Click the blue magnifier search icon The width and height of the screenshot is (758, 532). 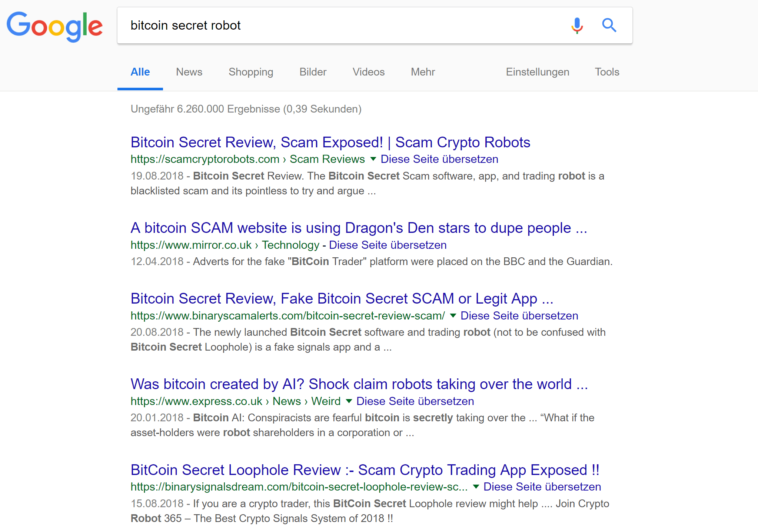point(609,25)
